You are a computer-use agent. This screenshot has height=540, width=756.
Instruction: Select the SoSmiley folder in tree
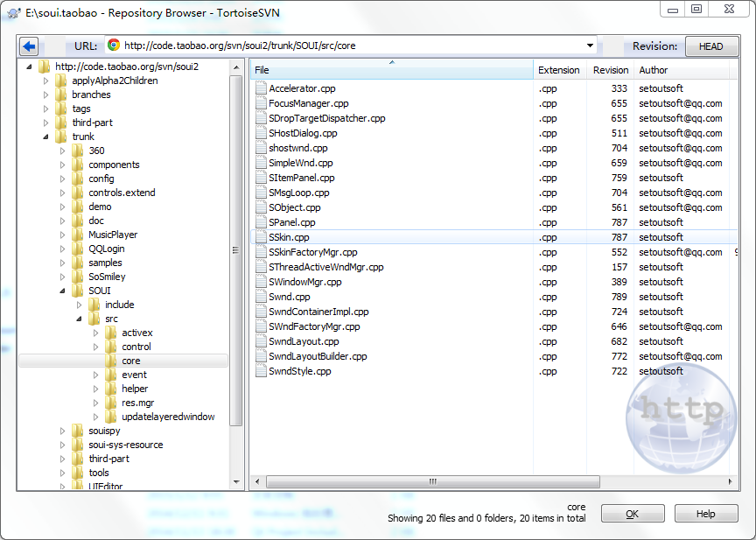pos(107,277)
